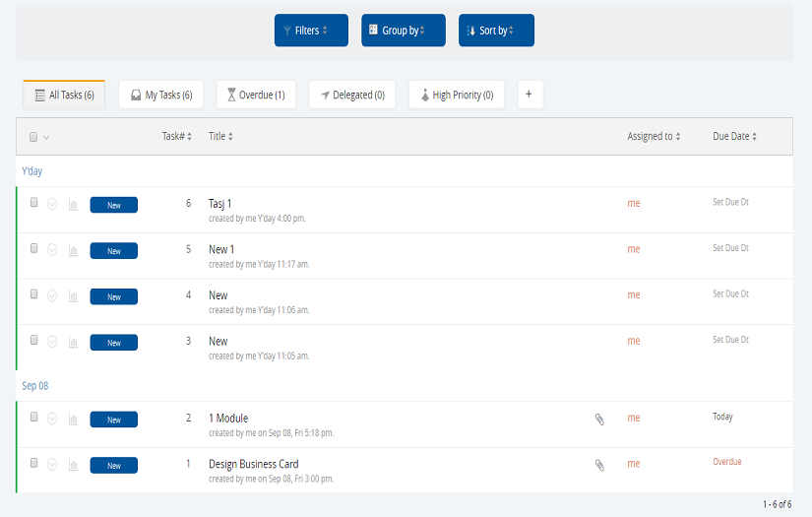
Task: Sort by Task# column
Action: click(x=176, y=136)
